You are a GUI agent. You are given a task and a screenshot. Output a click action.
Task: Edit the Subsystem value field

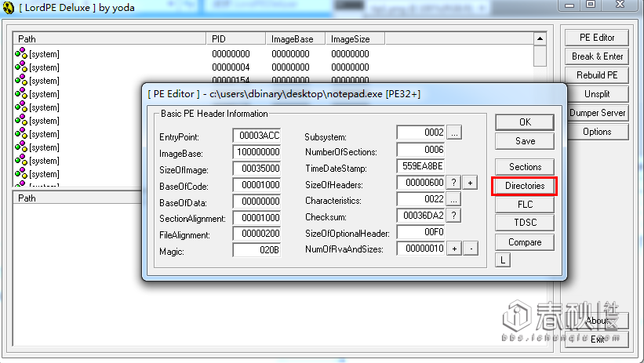tap(421, 132)
